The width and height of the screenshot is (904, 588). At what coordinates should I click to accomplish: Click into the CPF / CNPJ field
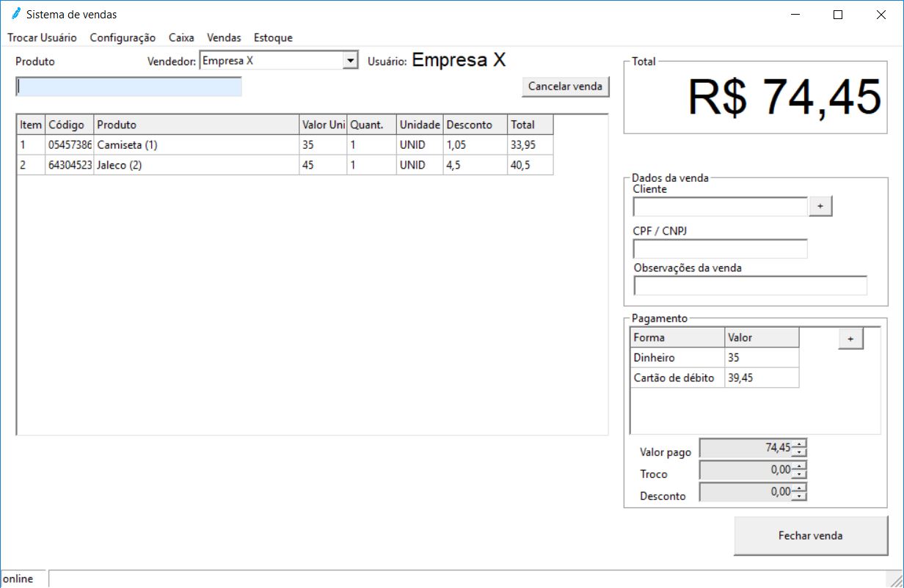[x=720, y=249]
